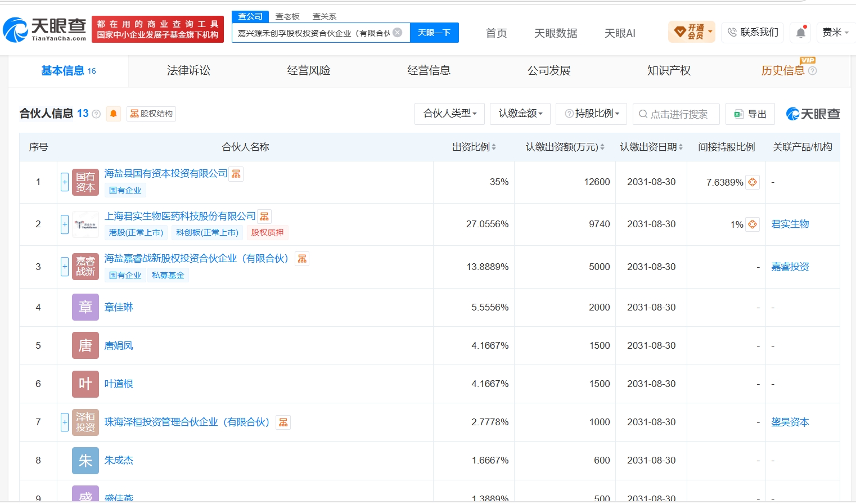The height and width of the screenshot is (504, 856).
Task: Expand row 7 珠海泽桓投资 plus toggle
Action: pos(65,422)
